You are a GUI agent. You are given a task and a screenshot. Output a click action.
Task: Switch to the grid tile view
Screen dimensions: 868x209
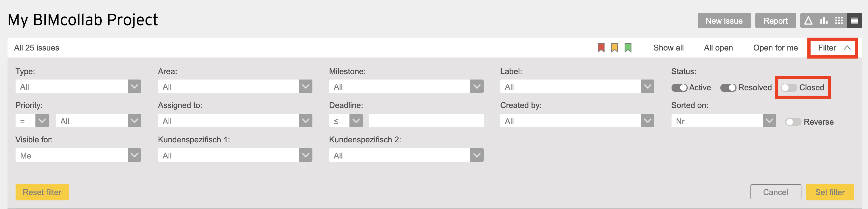(x=839, y=21)
